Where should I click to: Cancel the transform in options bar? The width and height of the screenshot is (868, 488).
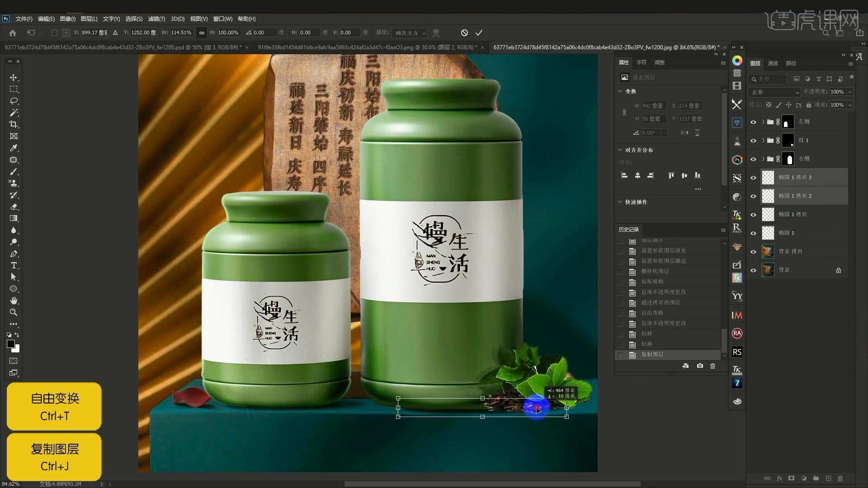point(464,33)
